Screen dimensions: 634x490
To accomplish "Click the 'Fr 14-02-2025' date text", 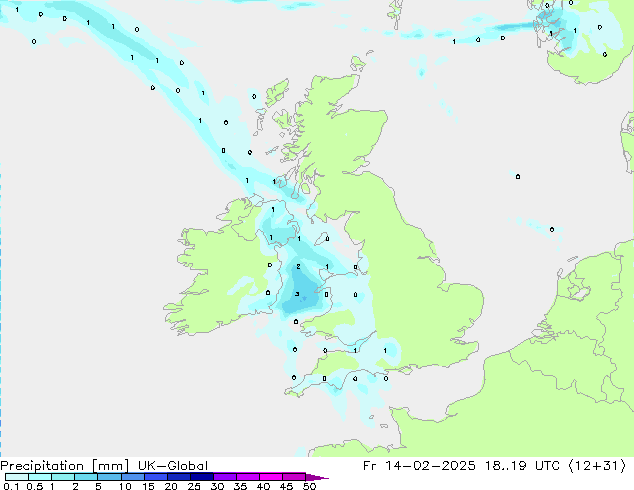I will tap(419, 466).
